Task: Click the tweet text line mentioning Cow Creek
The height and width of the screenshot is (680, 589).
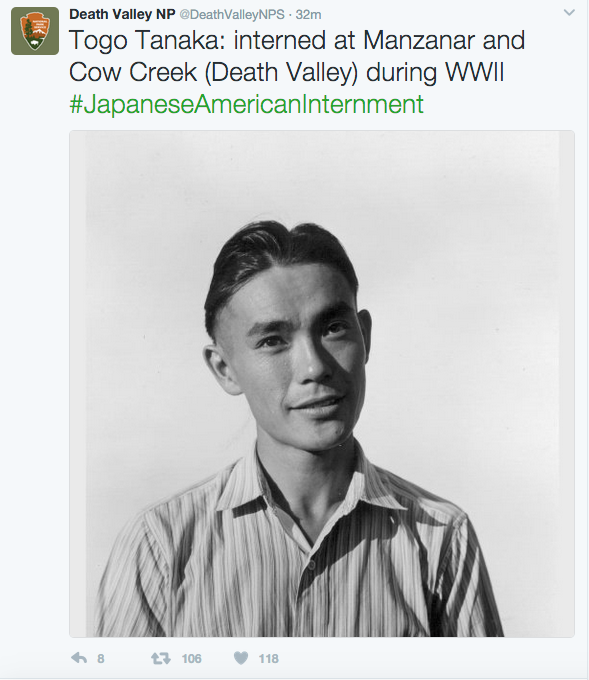Action: [x=286, y=72]
